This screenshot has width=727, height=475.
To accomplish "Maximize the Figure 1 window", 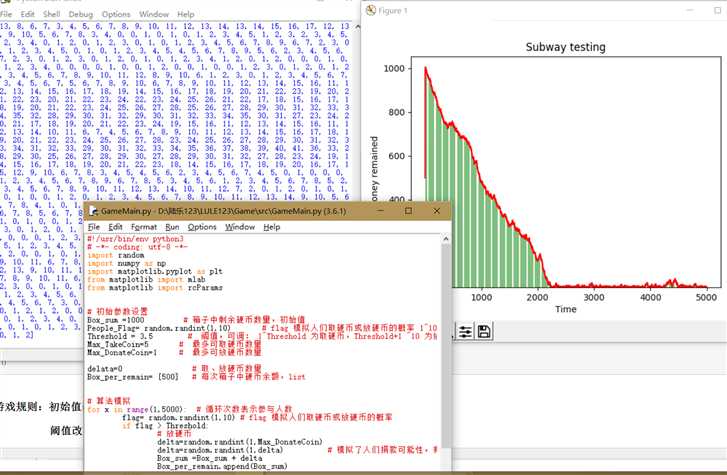I will click(x=717, y=10).
